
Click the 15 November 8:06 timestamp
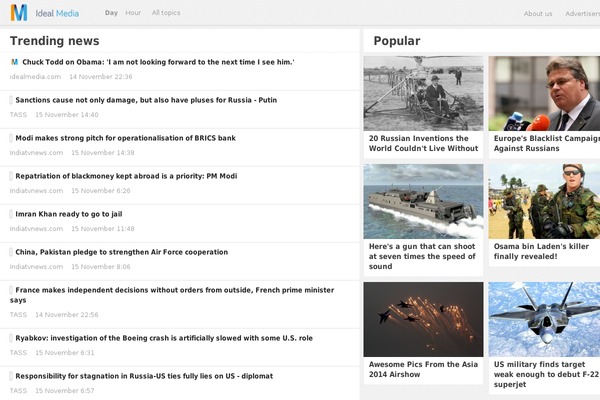coord(101,266)
